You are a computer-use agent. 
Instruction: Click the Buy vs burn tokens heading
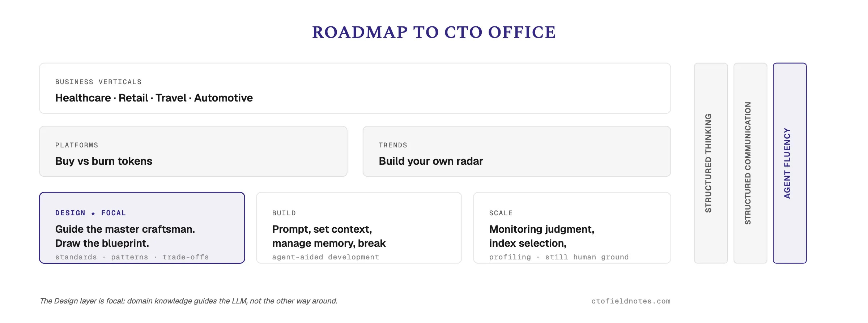(x=104, y=161)
